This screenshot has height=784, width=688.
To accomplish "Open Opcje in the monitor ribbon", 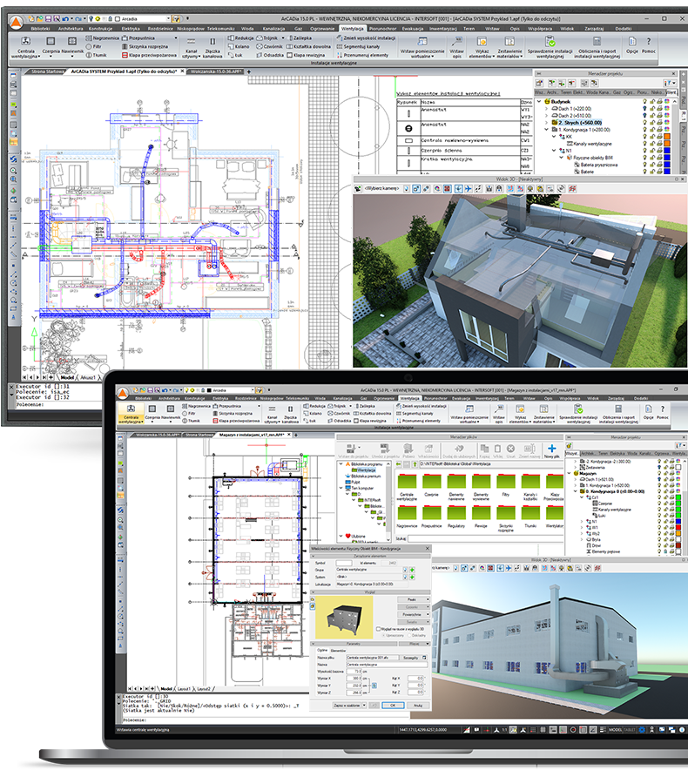I will click(x=632, y=44).
